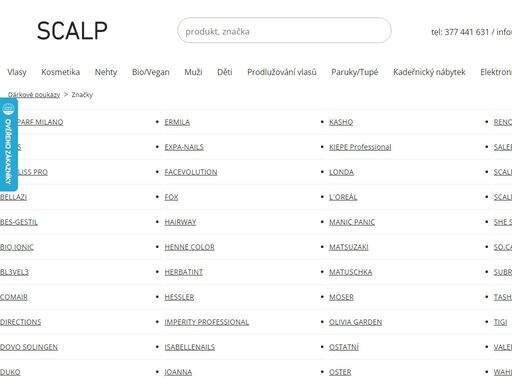Visit the MANIC PANIC brand link

[352, 222]
